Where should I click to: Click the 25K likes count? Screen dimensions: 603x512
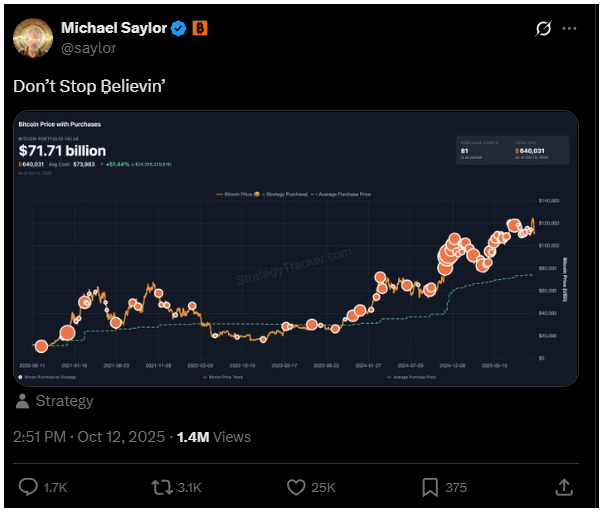324,487
